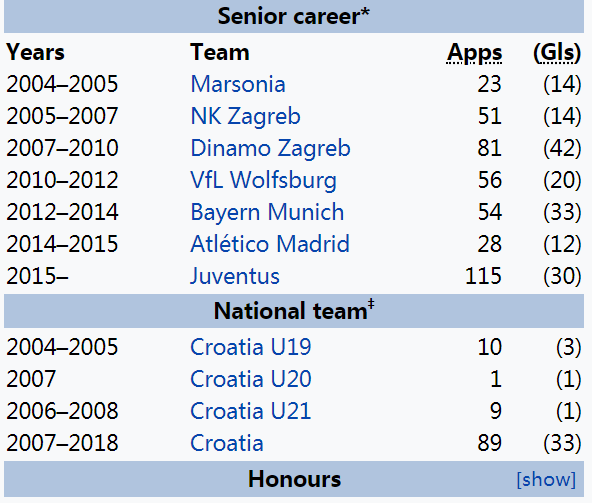
Task: Click the Bayern Munich link
Action: (x=267, y=212)
